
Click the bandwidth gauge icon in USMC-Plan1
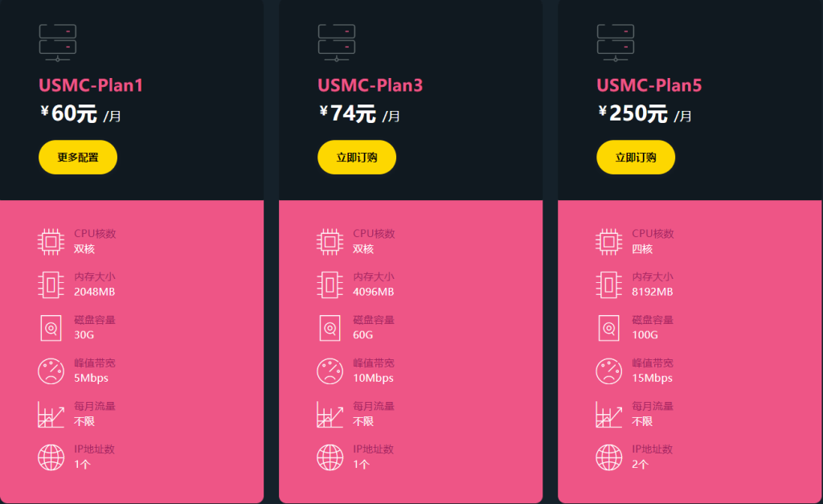click(51, 371)
